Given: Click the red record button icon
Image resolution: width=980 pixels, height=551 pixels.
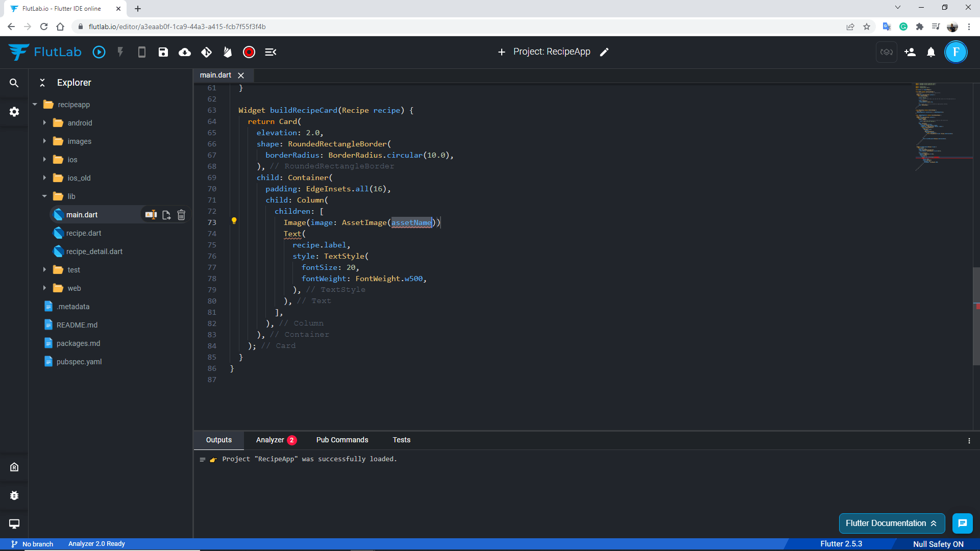Looking at the screenshot, I should 249,52.
